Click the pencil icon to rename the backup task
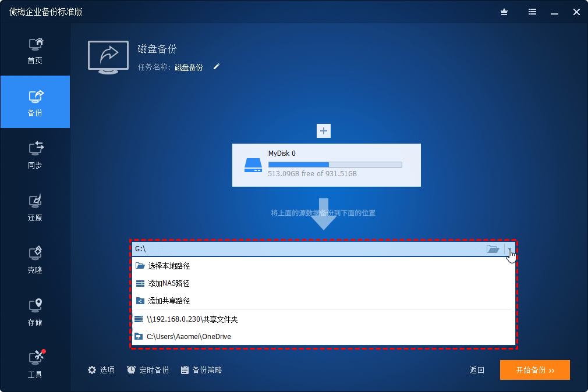The image size is (588, 392). point(216,67)
